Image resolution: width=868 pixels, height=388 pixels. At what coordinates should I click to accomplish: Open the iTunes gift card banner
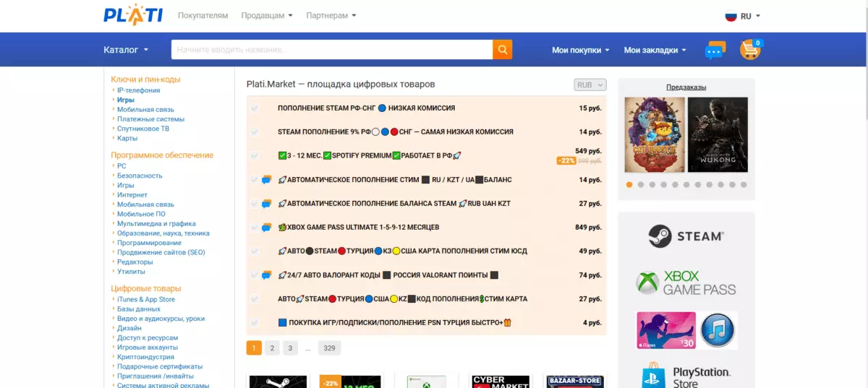click(x=686, y=330)
